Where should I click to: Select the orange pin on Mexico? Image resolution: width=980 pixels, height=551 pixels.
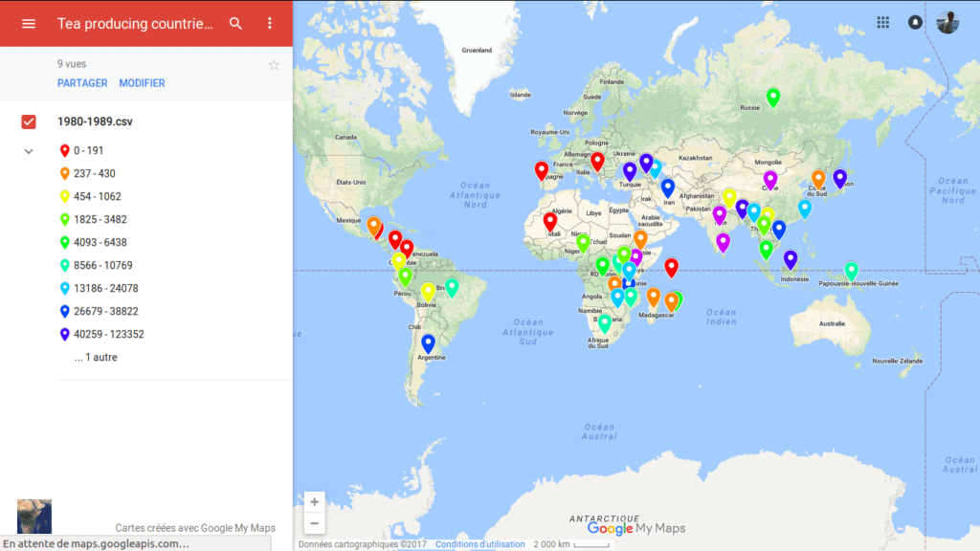point(374,226)
